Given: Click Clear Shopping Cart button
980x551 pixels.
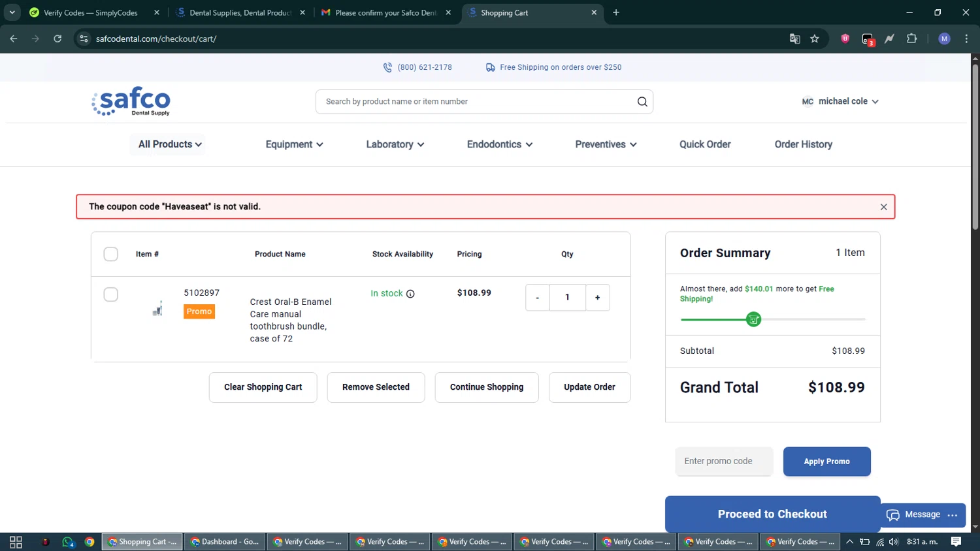Looking at the screenshot, I should pos(263,387).
